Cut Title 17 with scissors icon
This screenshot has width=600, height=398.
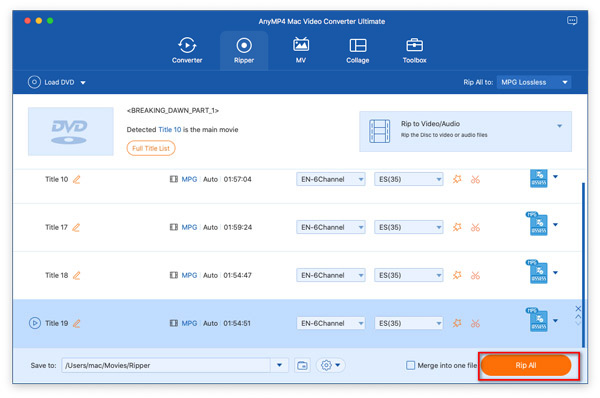(x=475, y=228)
